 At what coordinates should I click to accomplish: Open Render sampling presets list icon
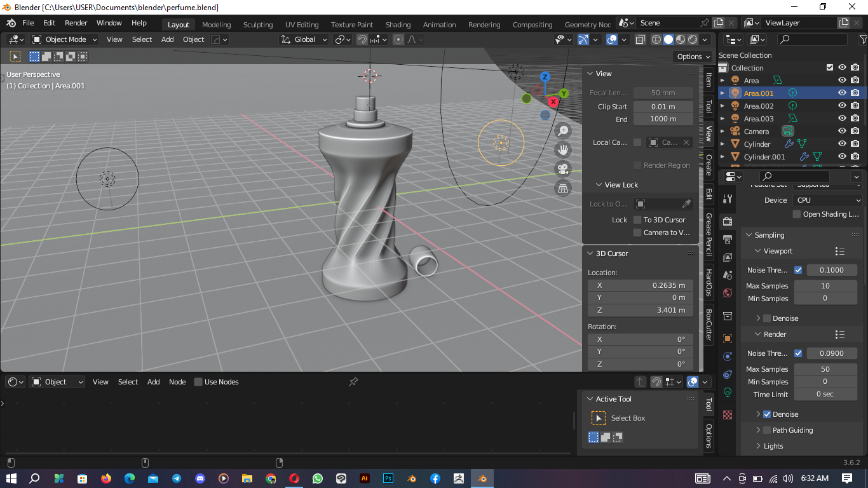(x=840, y=334)
